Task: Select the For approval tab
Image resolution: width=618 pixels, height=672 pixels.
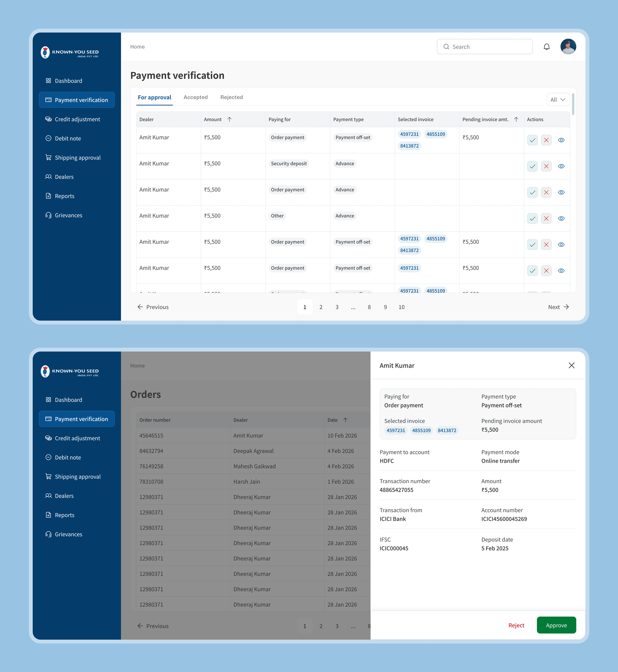Action: (154, 97)
